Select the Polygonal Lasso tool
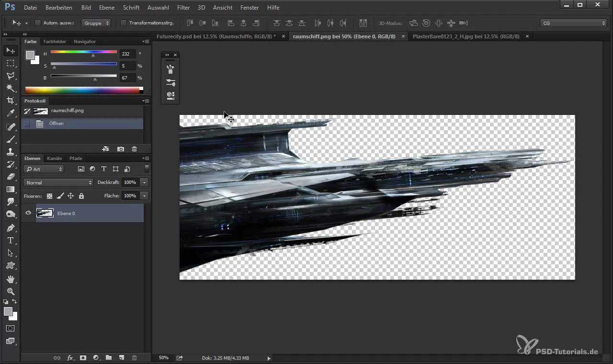613x364 pixels. pos(11,76)
